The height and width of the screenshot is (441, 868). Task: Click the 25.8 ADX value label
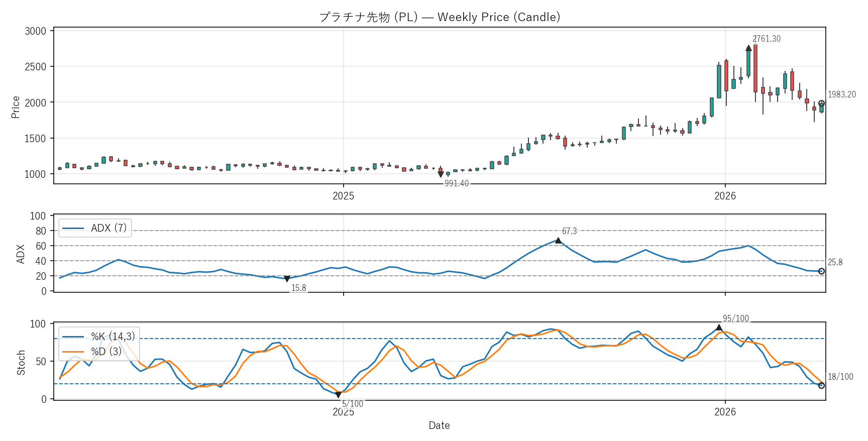click(835, 262)
